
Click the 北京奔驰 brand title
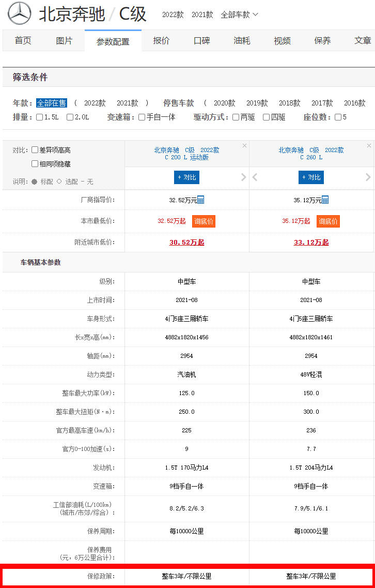(x=72, y=14)
